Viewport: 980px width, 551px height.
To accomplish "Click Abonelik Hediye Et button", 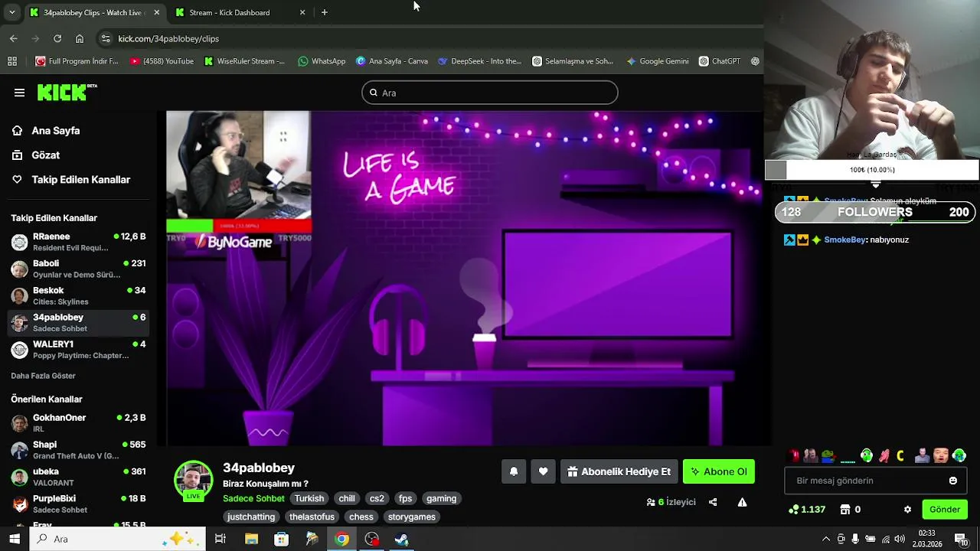I will (x=619, y=471).
